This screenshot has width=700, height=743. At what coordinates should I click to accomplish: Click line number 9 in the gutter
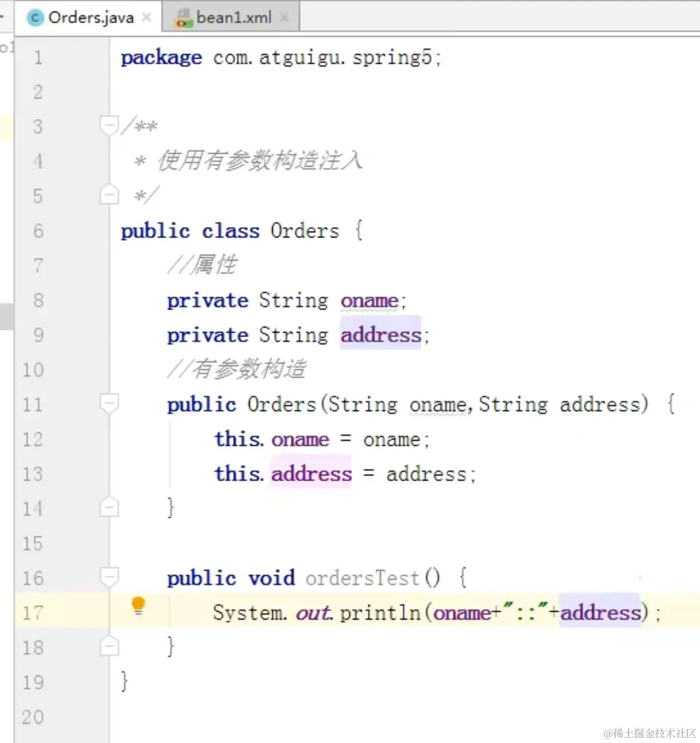[x=38, y=335]
